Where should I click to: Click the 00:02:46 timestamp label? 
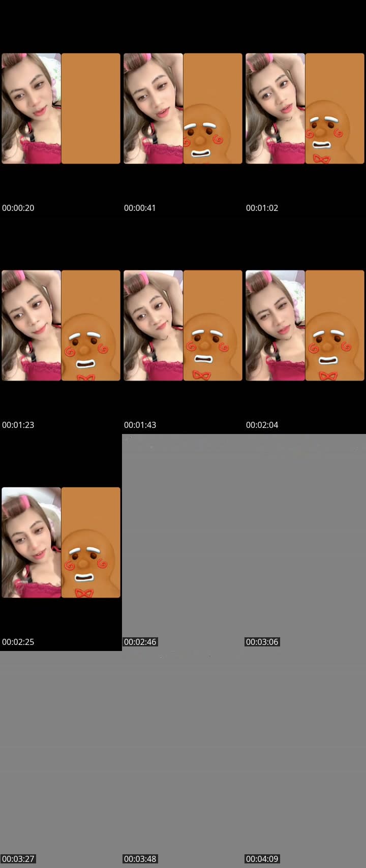[x=140, y=642]
